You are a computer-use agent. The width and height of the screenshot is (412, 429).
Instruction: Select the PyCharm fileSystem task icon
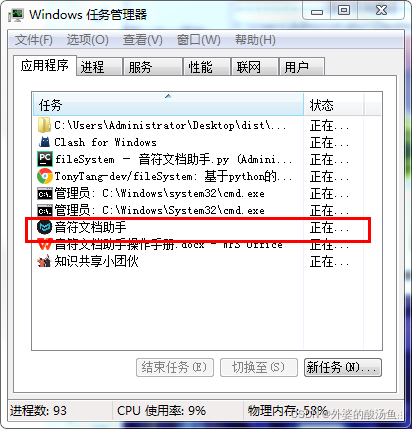pyautogui.click(x=45, y=159)
